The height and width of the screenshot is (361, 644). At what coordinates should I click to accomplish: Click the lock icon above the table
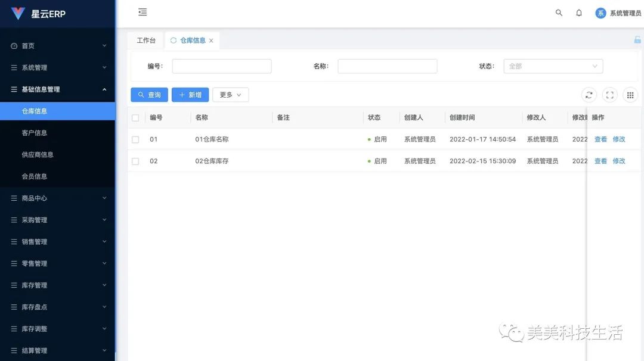click(x=637, y=39)
